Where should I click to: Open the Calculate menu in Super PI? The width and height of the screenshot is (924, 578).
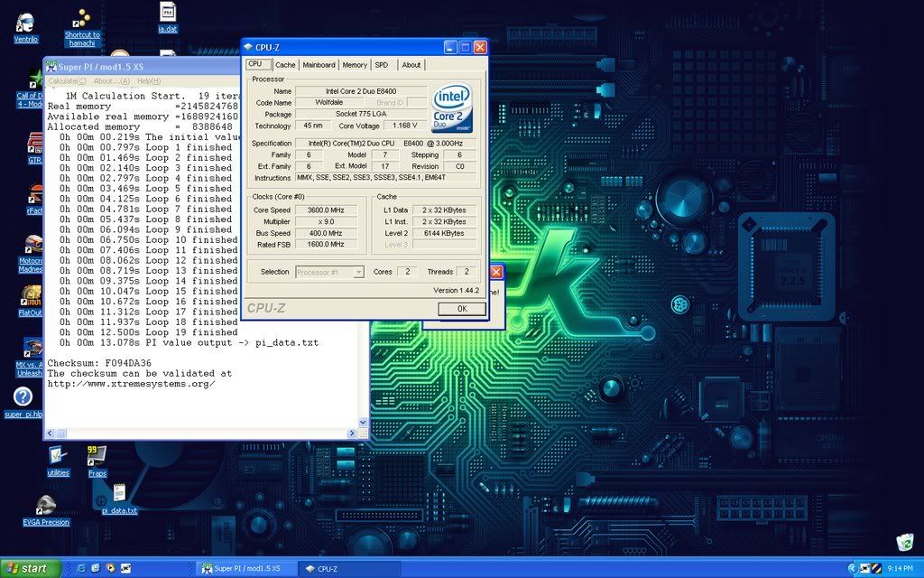67,80
